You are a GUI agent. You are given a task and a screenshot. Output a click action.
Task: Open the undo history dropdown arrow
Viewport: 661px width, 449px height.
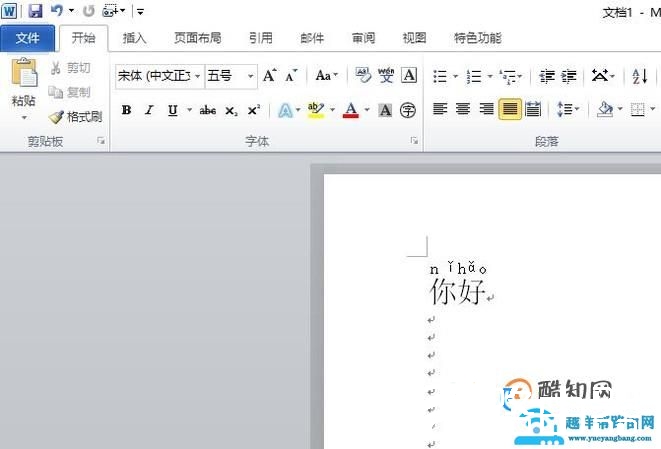(x=71, y=11)
